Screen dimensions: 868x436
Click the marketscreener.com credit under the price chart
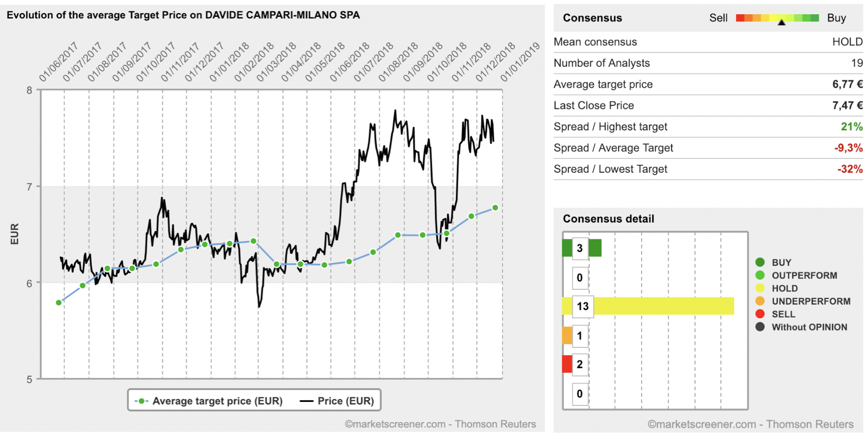tap(440, 424)
